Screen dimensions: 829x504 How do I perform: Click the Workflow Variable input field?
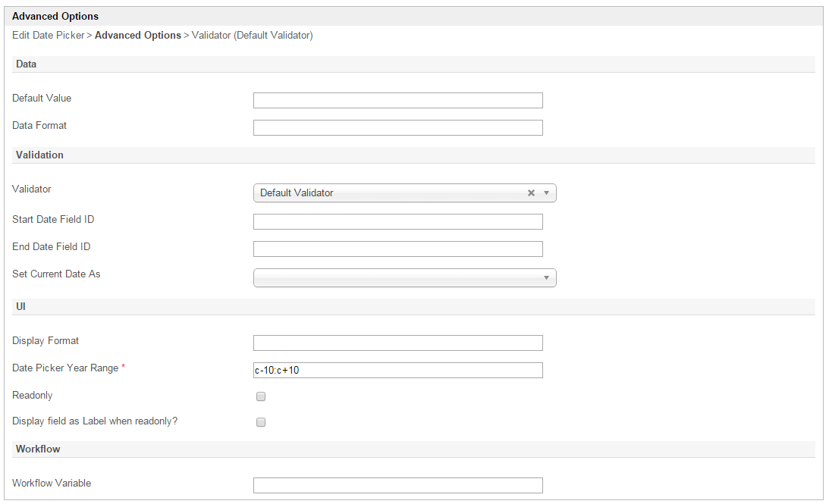coord(397,486)
